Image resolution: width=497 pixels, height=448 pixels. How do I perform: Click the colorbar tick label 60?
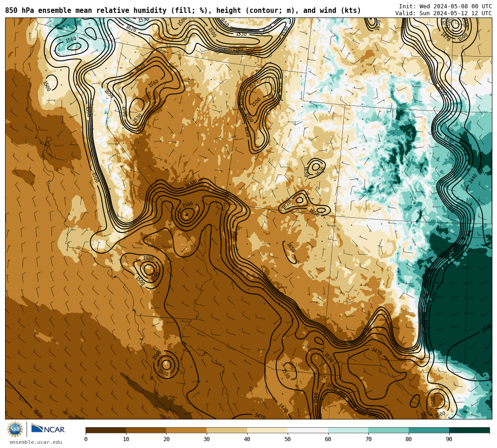tap(328, 439)
